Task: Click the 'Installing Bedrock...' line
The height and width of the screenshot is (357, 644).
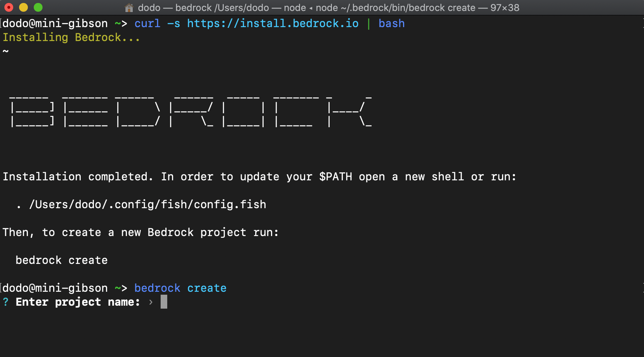Action: 72,37
